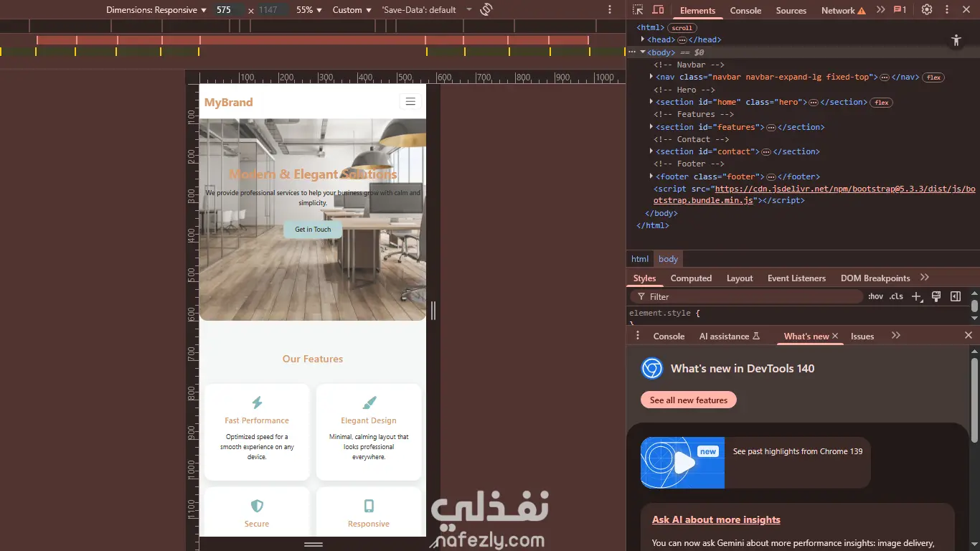This screenshot has height=551, width=980.
Task: Open the Custom throttling dropdown
Action: point(352,10)
